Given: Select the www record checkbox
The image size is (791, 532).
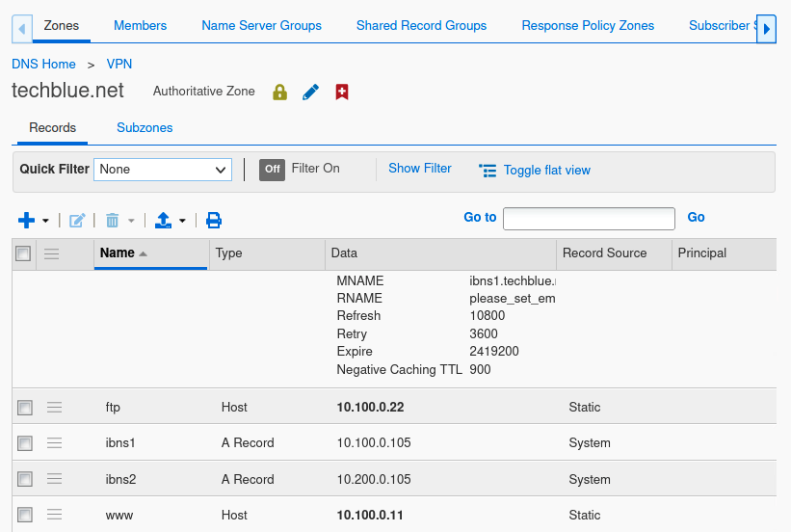Looking at the screenshot, I should point(25,516).
